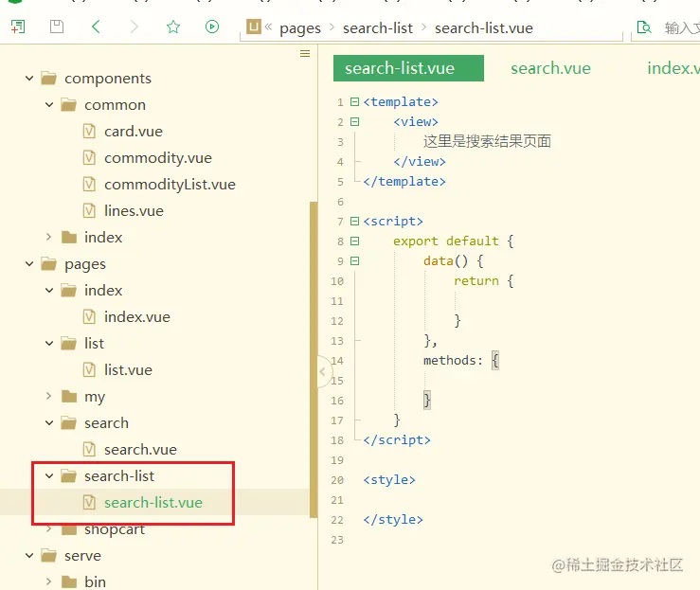
Task: Open index.vue in the file tree
Action: click(137, 317)
